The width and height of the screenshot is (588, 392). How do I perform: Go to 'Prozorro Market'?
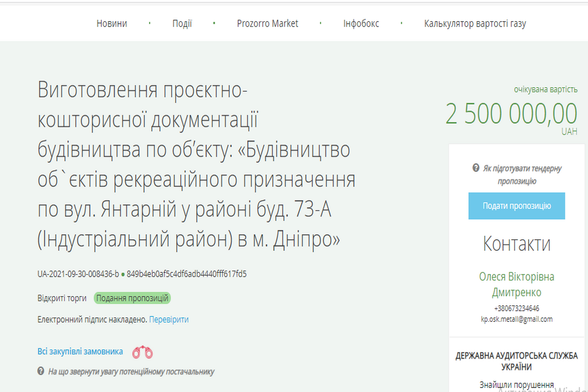coord(267,23)
